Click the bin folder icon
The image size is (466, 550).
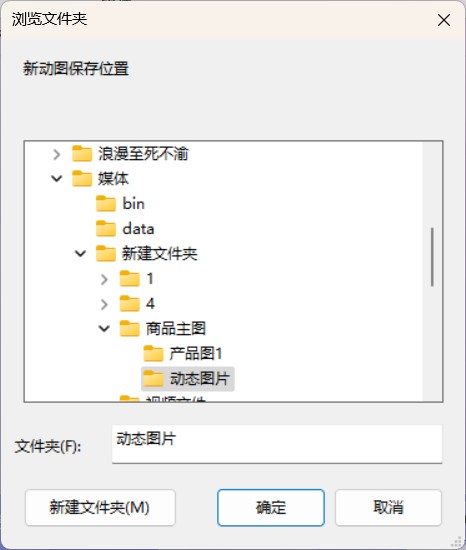tap(106, 203)
